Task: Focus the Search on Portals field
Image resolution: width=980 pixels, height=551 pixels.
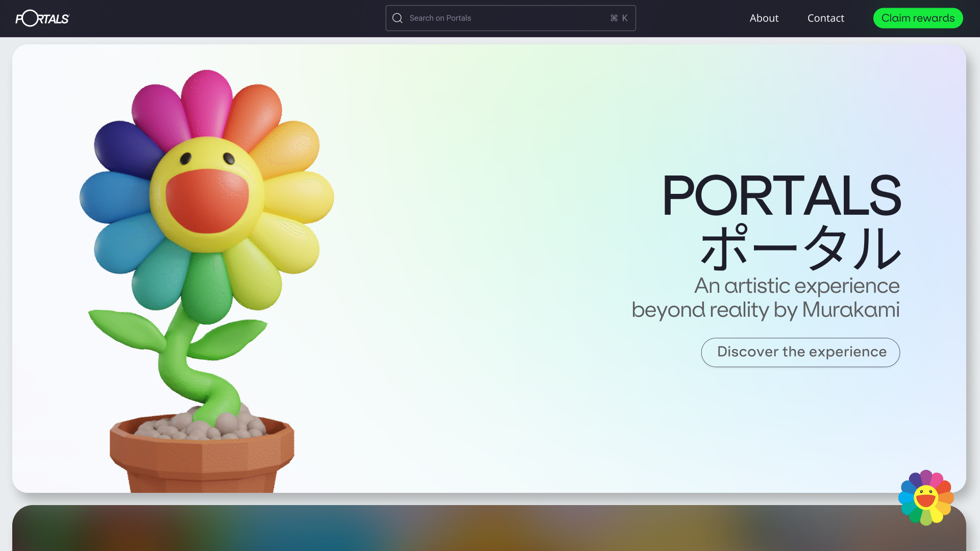Action: pos(505,18)
